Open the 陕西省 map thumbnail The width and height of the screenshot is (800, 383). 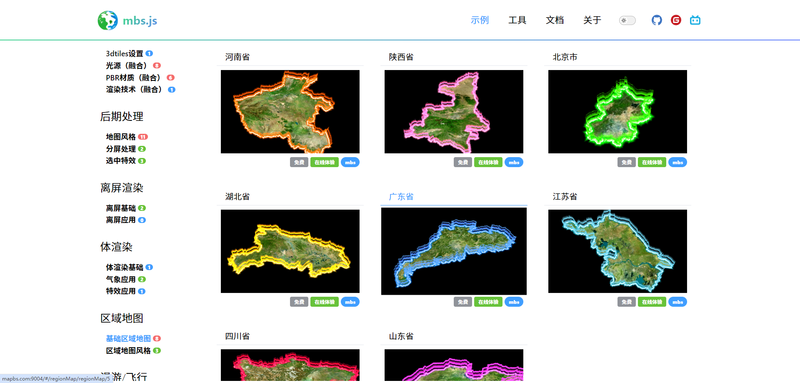pos(454,112)
